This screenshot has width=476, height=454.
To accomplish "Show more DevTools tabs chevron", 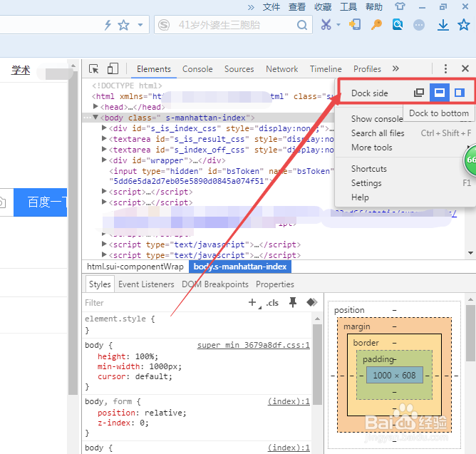I will tap(395, 68).
